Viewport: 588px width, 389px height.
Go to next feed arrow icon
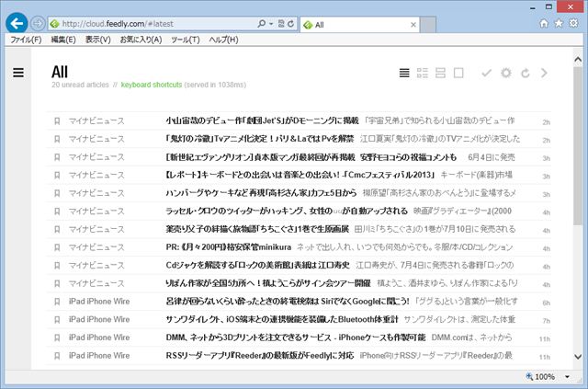[544, 73]
